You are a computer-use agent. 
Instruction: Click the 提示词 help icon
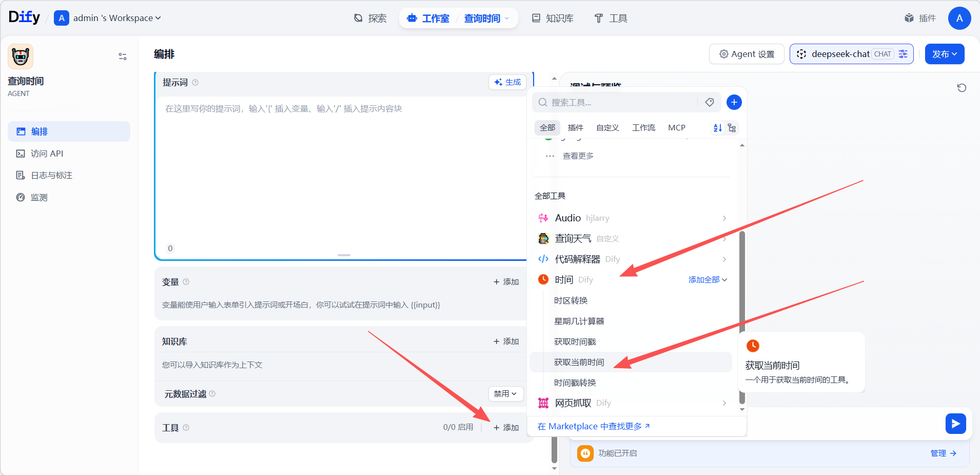tap(195, 83)
